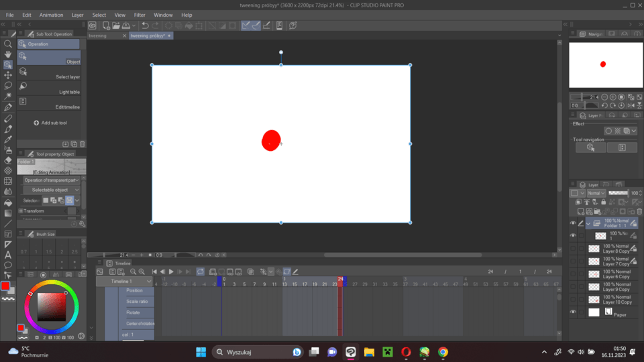Click the delete layer trash icon
Screen dimensions: 644x362
(x=639, y=212)
